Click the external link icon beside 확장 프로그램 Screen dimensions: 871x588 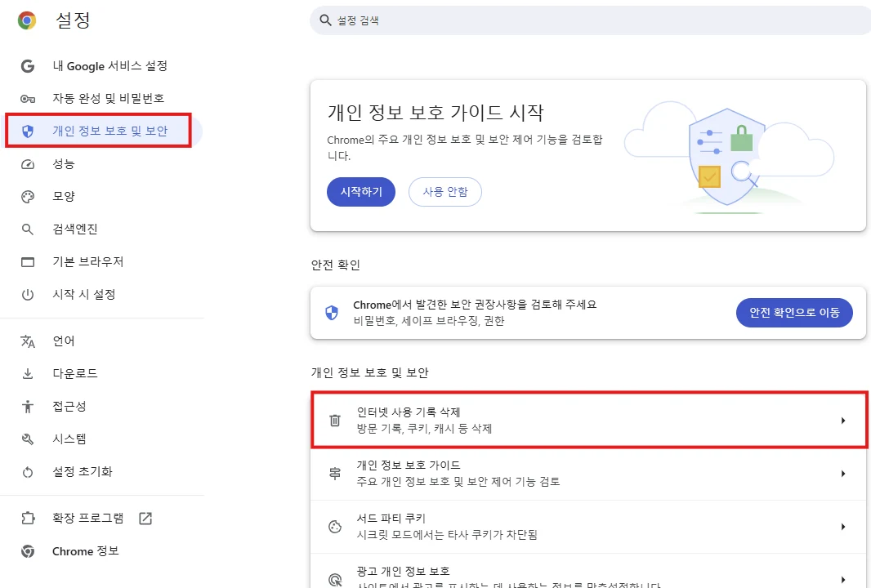click(145, 519)
